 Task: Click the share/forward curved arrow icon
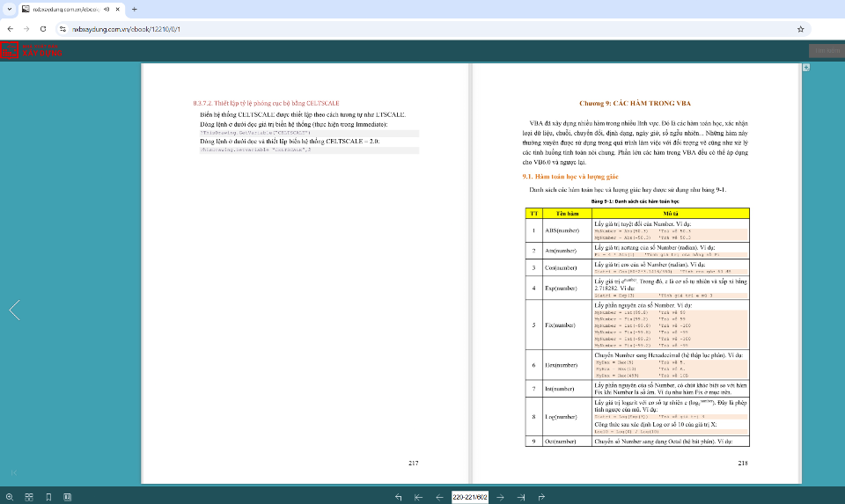point(541,497)
